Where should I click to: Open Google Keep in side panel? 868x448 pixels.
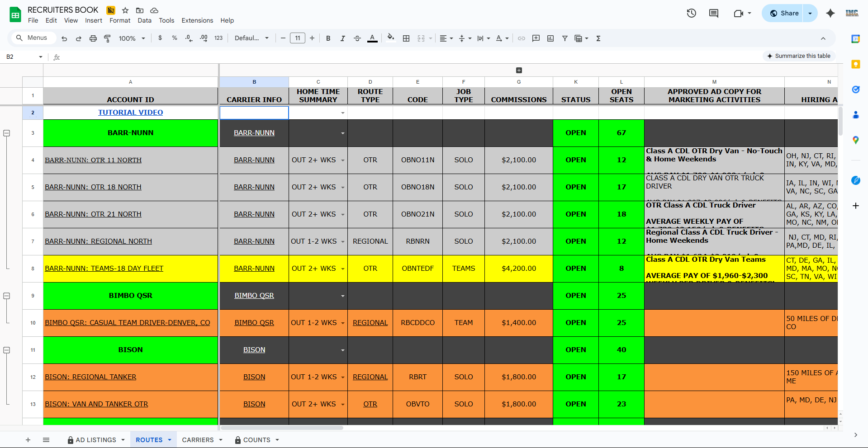pyautogui.click(x=855, y=64)
